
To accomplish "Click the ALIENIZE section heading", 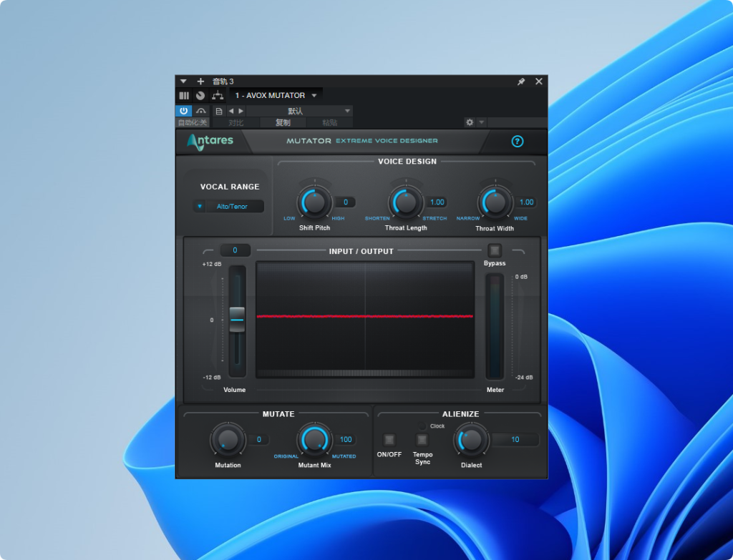I will tap(460, 414).
